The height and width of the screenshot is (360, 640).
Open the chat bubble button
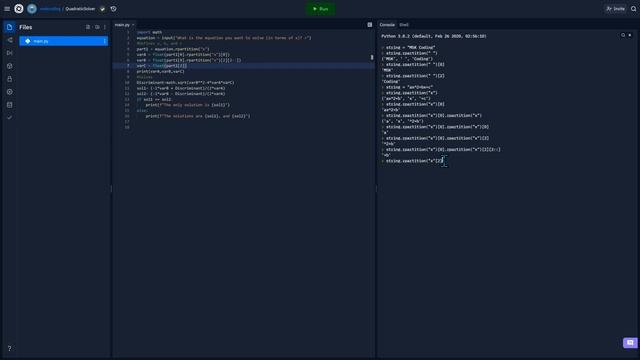pos(630,342)
